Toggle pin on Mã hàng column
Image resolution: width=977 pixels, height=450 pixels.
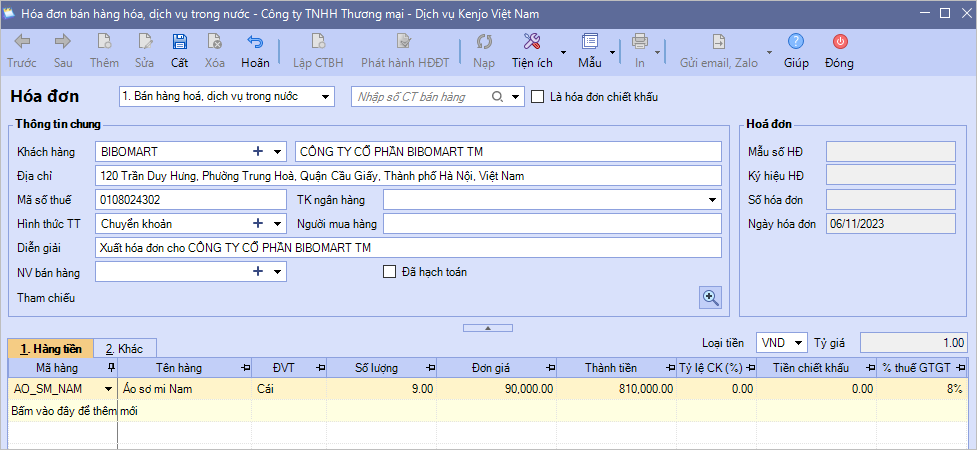coord(112,368)
